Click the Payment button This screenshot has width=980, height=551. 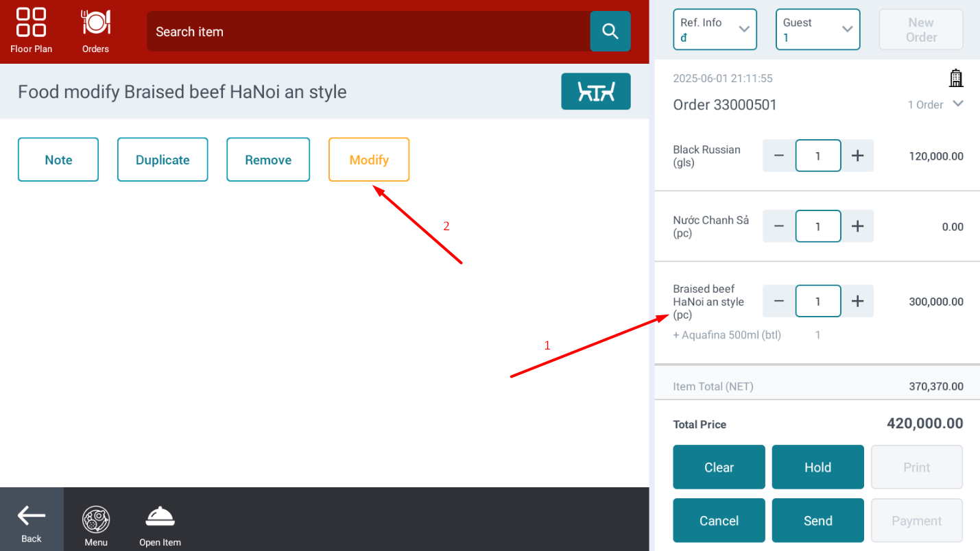coord(917,521)
